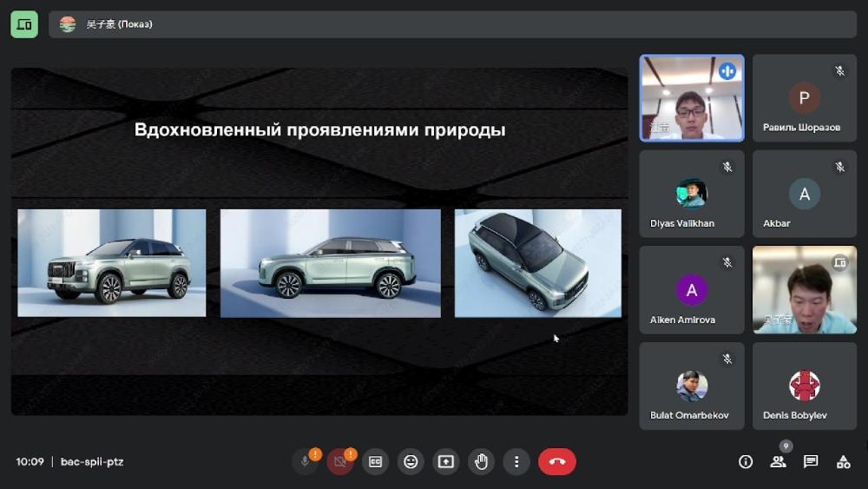Click the muted mic icon on Равиль Шоразов tile
The width and height of the screenshot is (868, 489).
click(x=839, y=71)
